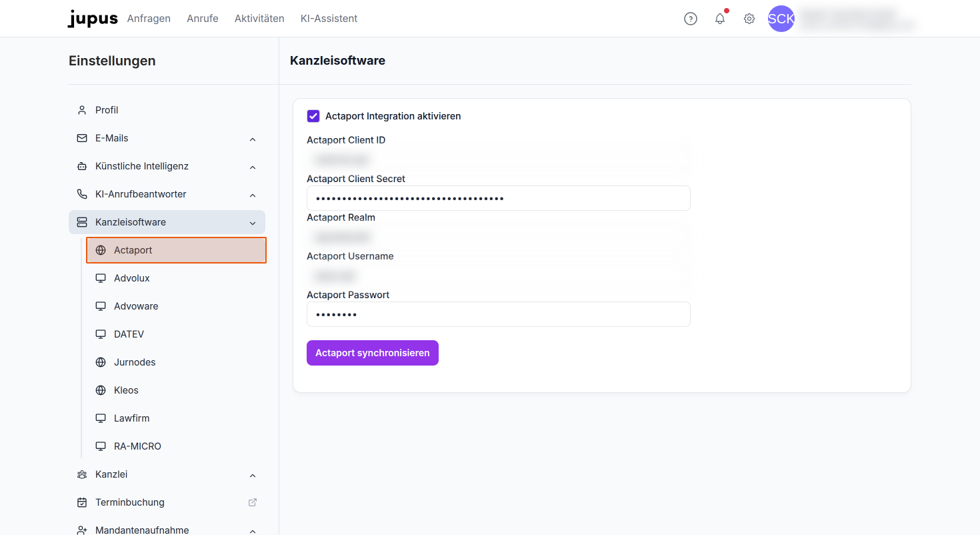980x535 pixels.
Task: Open Profil settings
Action: coord(167,110)
